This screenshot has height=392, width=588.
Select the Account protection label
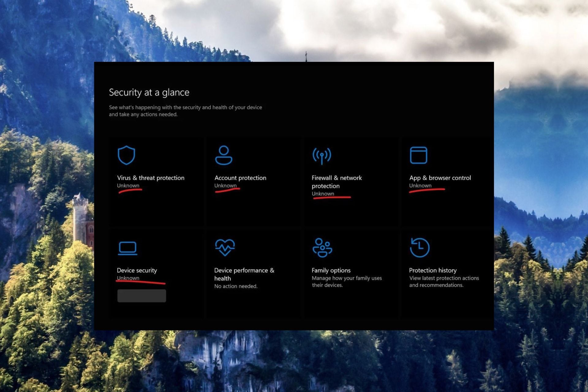pos(240,178)
